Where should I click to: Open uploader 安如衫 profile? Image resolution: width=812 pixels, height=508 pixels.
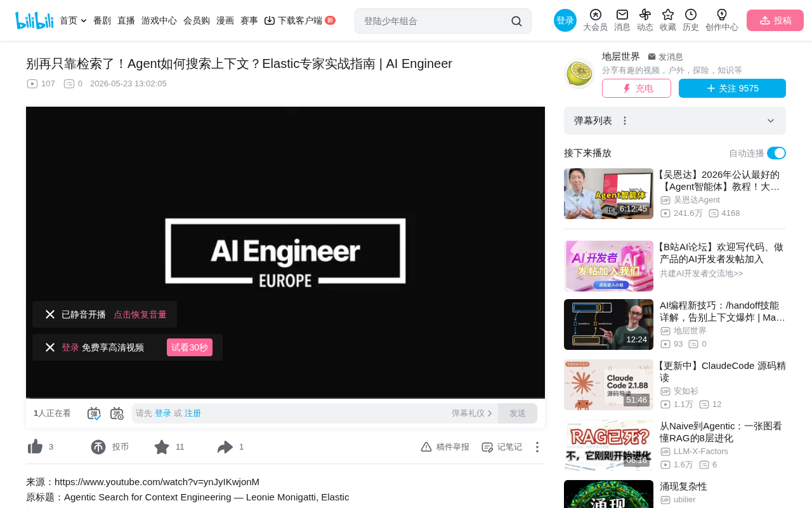coord(686,391)
